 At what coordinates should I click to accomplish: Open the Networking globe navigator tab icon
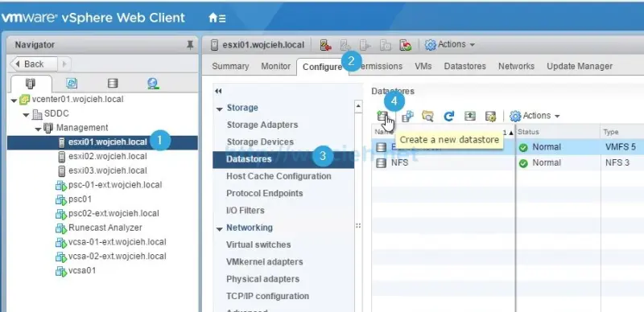(x=153, y=84)
